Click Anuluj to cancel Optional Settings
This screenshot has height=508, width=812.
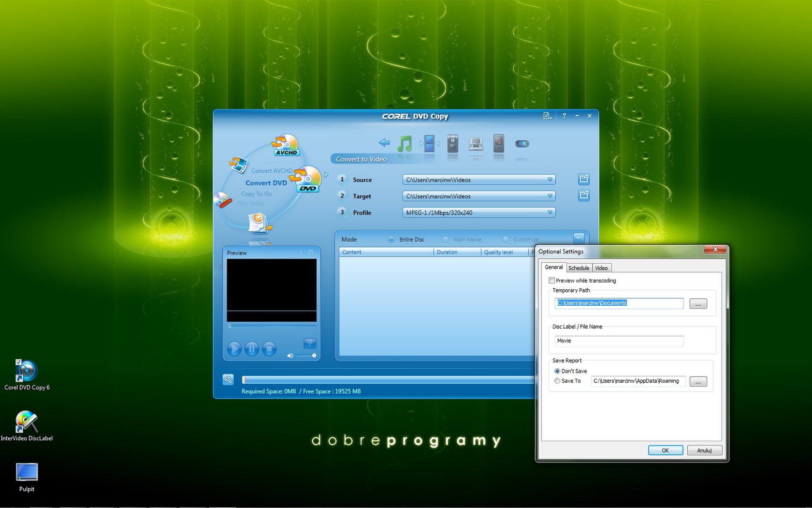pos(704,450)
